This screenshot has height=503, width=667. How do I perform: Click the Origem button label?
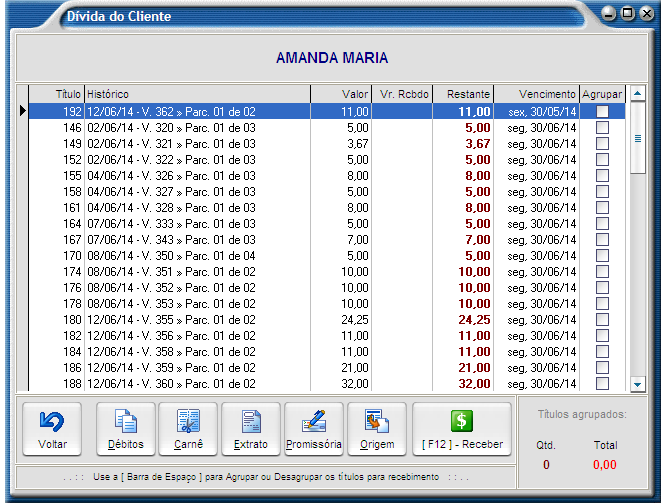click(x=377, y=444)
